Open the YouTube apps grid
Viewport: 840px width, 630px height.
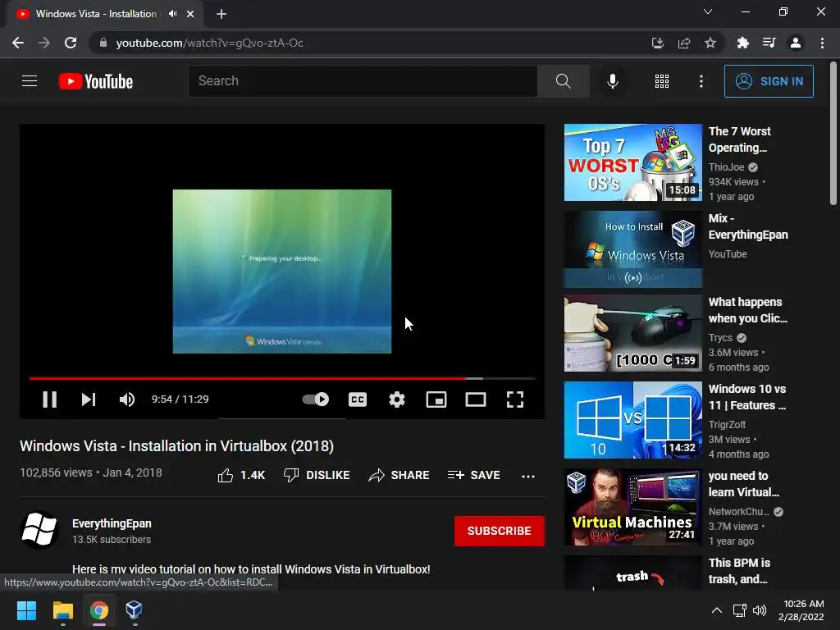click(x=662, y=81)
